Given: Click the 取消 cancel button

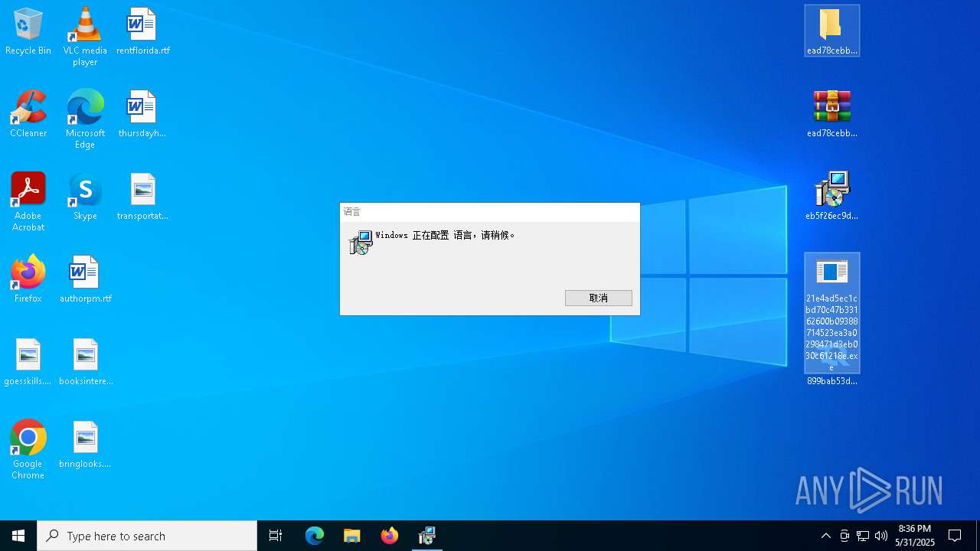Looking at the screenshot, I should [x=599, y=298].
